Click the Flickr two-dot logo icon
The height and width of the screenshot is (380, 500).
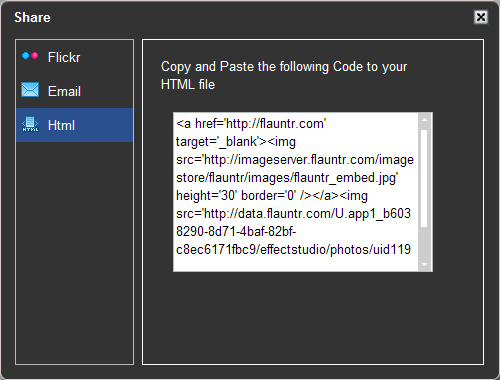point(30,56)
